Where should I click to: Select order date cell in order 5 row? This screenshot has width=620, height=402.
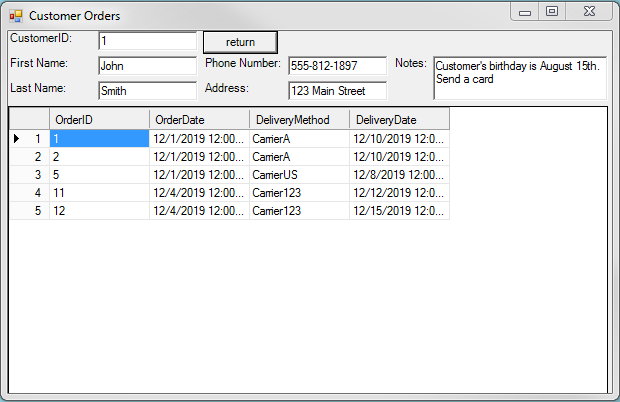[x=199, y=175]
